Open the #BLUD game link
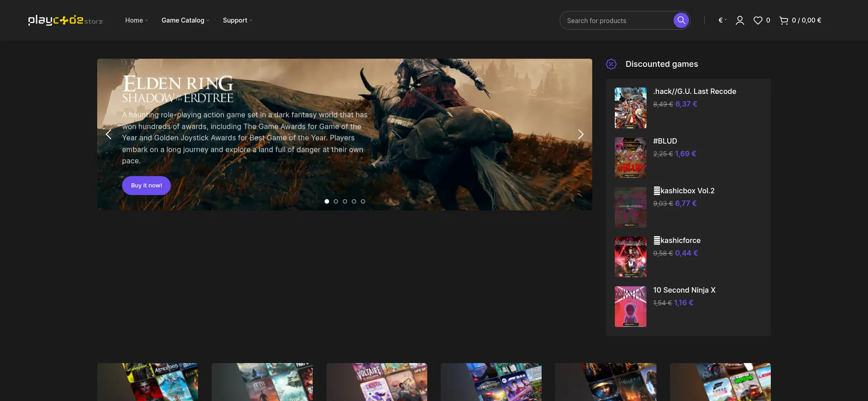 [x=665, y=141]
